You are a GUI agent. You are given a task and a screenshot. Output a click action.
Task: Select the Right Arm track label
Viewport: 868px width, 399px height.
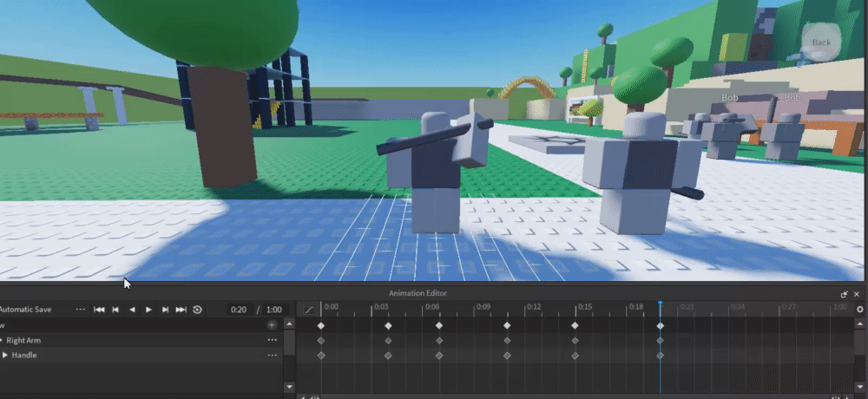point(23,340)
